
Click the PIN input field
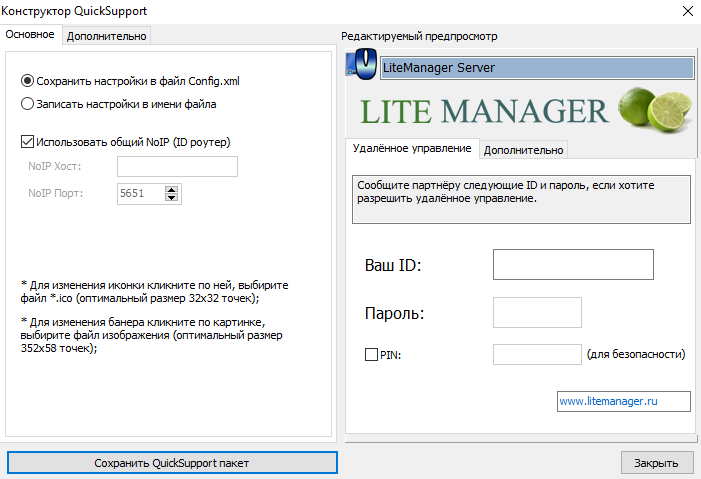[537, 354]
